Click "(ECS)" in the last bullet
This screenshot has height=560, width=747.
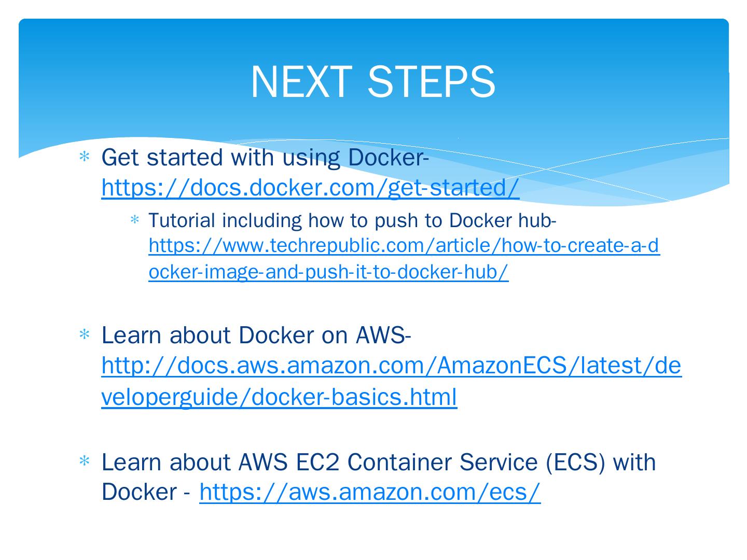click(575, 462)
